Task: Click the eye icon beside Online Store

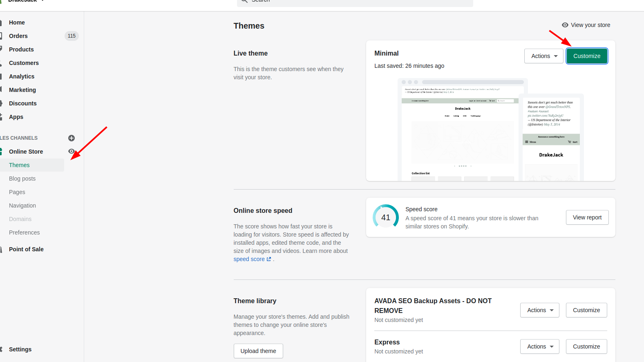Action: click(x=72, y=151)
